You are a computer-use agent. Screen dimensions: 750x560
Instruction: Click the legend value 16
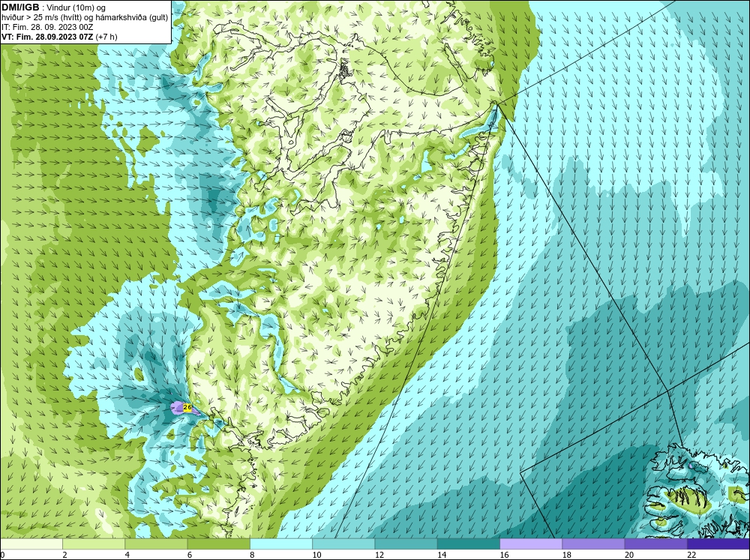pyautogui.click(x=504, y=555)
